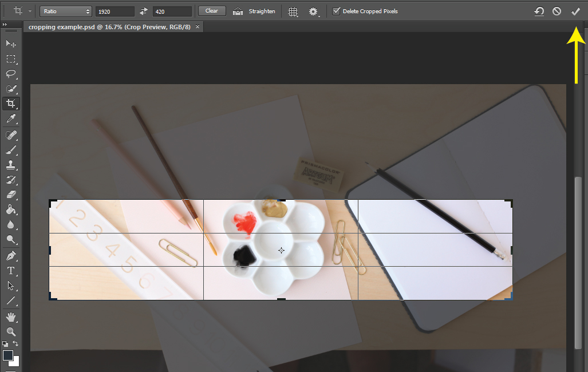The width and height of the screenshot is (588, 372).
Task: Cancel the current crop operation
Action: [x=557, y=11]
